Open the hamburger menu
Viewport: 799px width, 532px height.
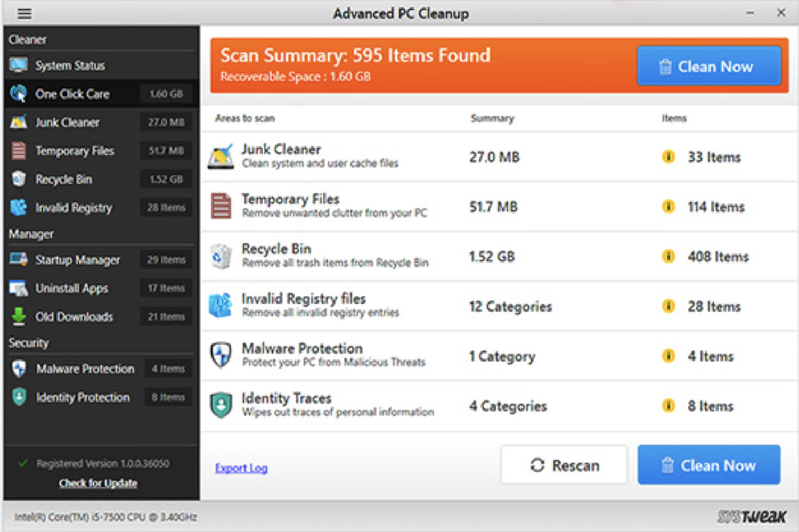pyautogui.click(x=24, y=13)
